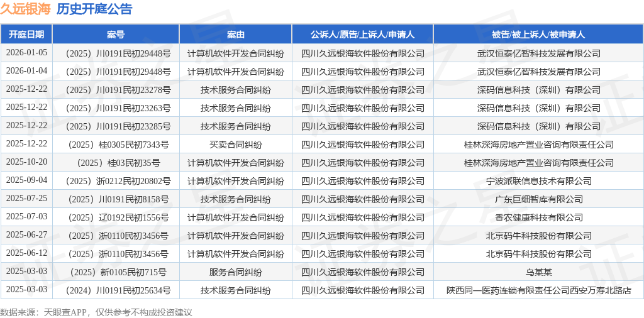Viewport: 644px width, 318px height.
Task: Click the date 2025-10-20
Action: coord(26,162)
